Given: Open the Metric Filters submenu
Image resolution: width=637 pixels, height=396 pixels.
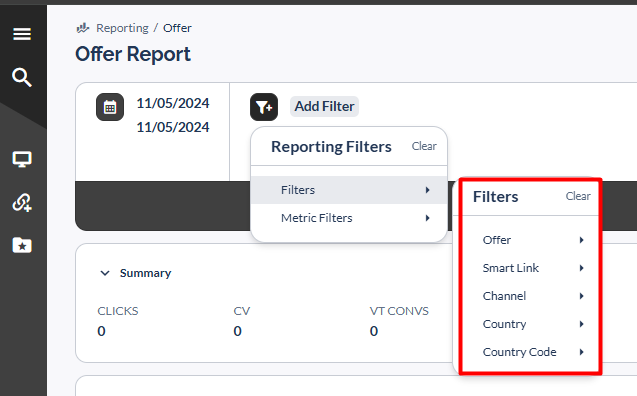Looking at the screenshot, I should tap(349, 218).
